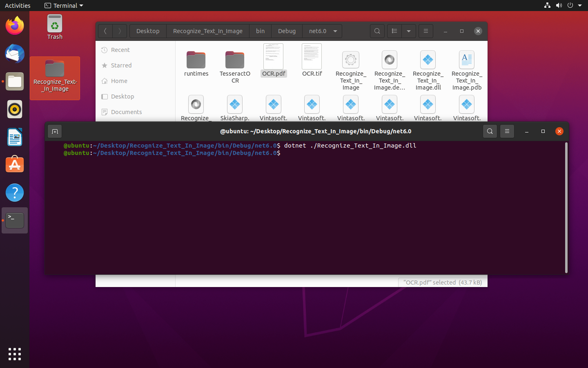
Task: Open the Terminal app menu in top bar
Action: click(x=64, y=6)
